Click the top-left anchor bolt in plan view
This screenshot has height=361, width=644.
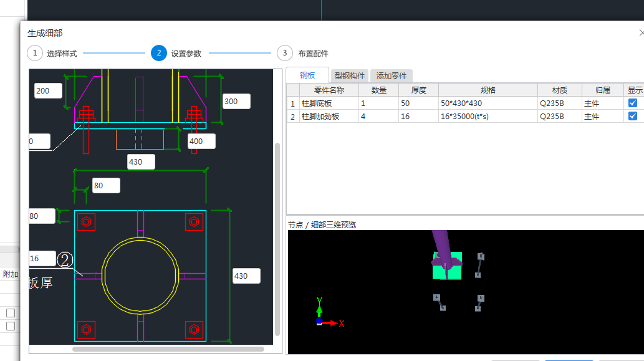86,222
